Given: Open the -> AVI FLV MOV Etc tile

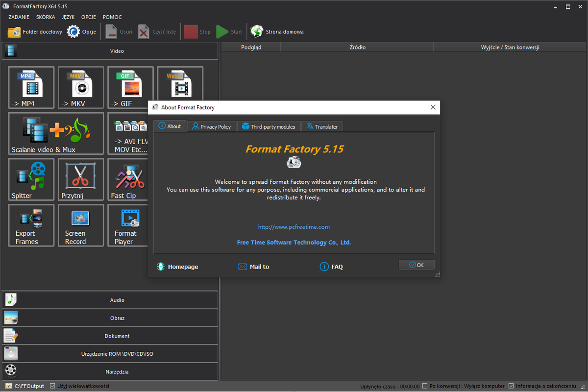Looking at the screenshot, I should click(x=128, y=133).
